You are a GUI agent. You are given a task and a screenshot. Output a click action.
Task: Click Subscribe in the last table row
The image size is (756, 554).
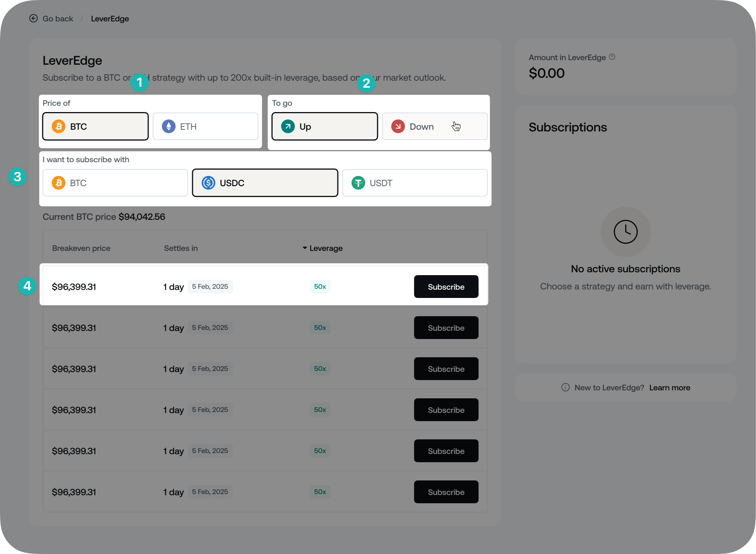446,492
